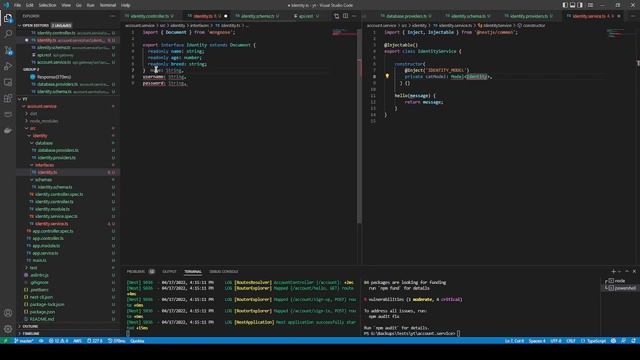The image size is (640, 360).
Task: Add a new terminal with the plus icon
Action: tap(613, 271)
